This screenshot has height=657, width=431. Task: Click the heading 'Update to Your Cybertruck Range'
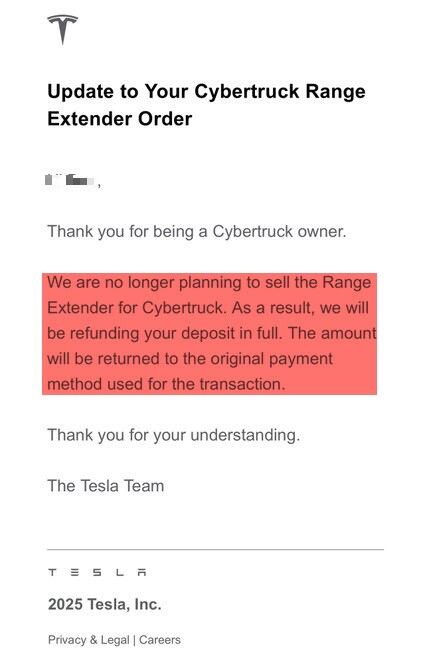pos(206,92)
